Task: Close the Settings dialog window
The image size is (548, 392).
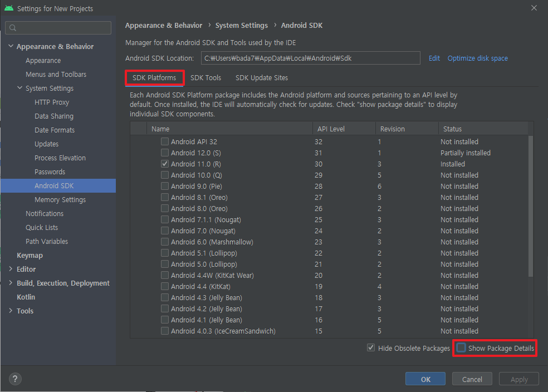Action: pos(534,8)
